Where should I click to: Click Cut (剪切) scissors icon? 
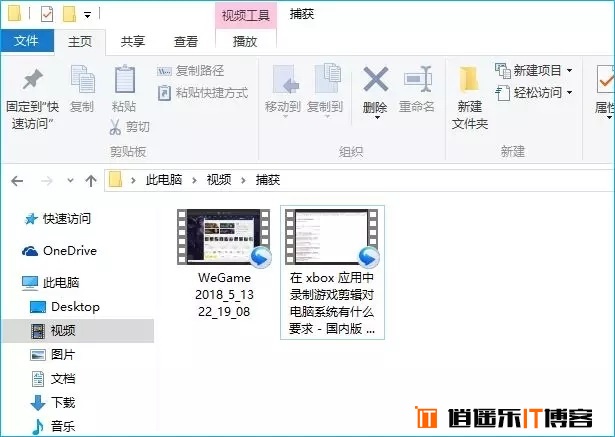[x=115, y=127]
